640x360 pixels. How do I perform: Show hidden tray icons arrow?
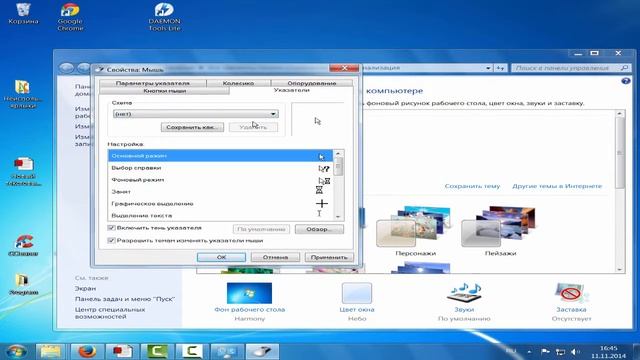pos(529,351)
